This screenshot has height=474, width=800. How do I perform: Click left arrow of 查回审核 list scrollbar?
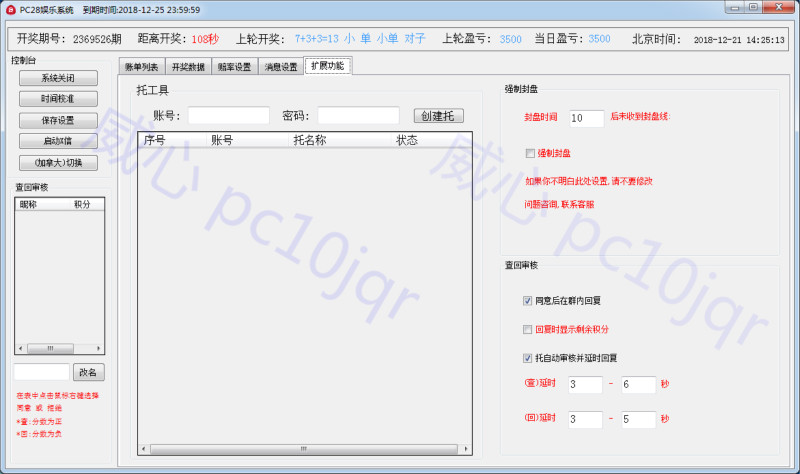[x=20, y=348]
